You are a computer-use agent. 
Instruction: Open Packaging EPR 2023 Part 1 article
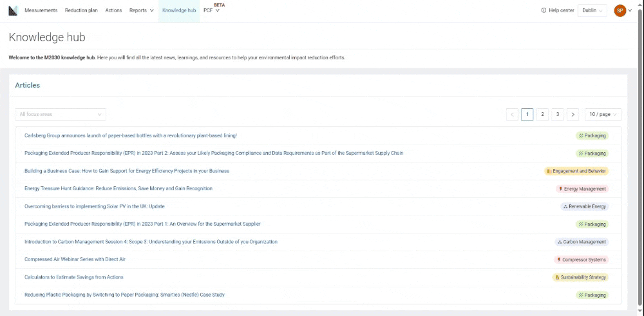click(142, 224)
